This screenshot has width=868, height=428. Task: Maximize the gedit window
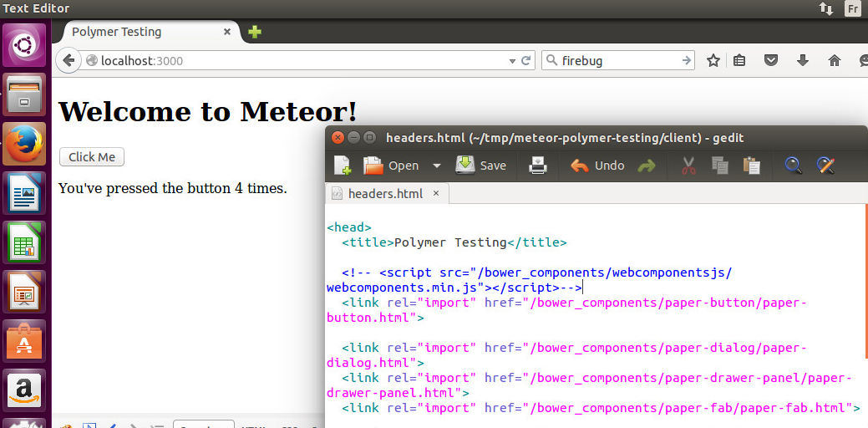[370, 138]
